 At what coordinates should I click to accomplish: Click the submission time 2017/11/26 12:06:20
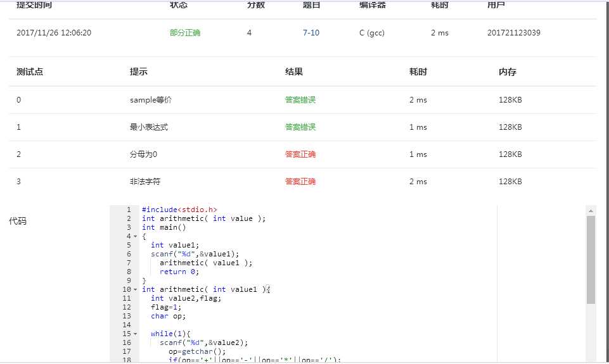(54, 33)
